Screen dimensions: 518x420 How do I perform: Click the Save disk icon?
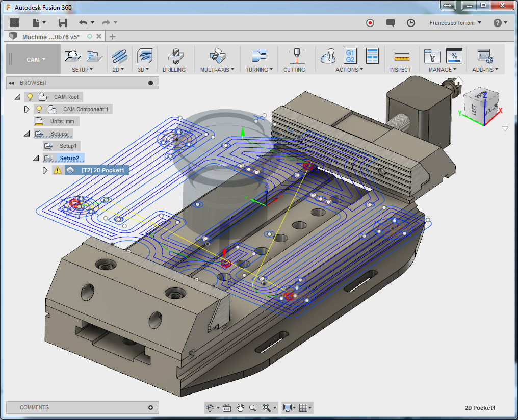(x=63, y=23)
